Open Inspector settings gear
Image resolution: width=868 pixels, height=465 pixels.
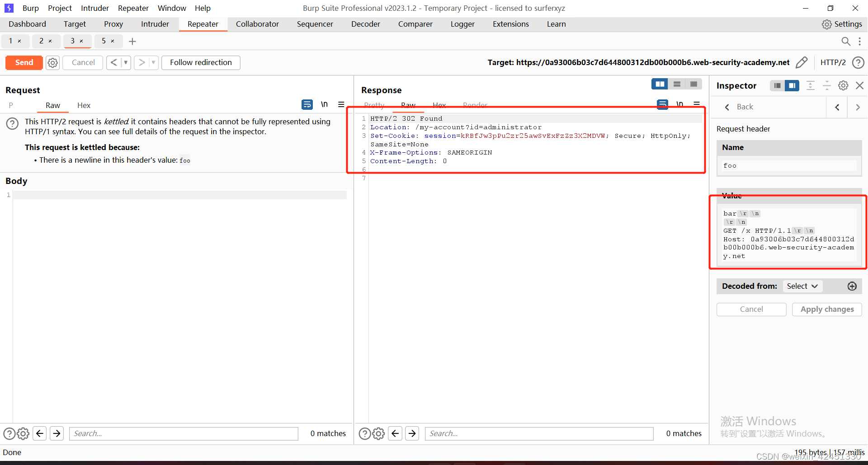843,85
